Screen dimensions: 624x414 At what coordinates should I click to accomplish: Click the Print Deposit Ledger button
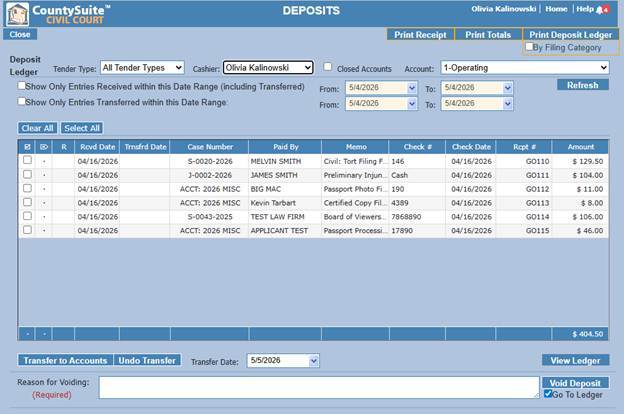(570, 35)
